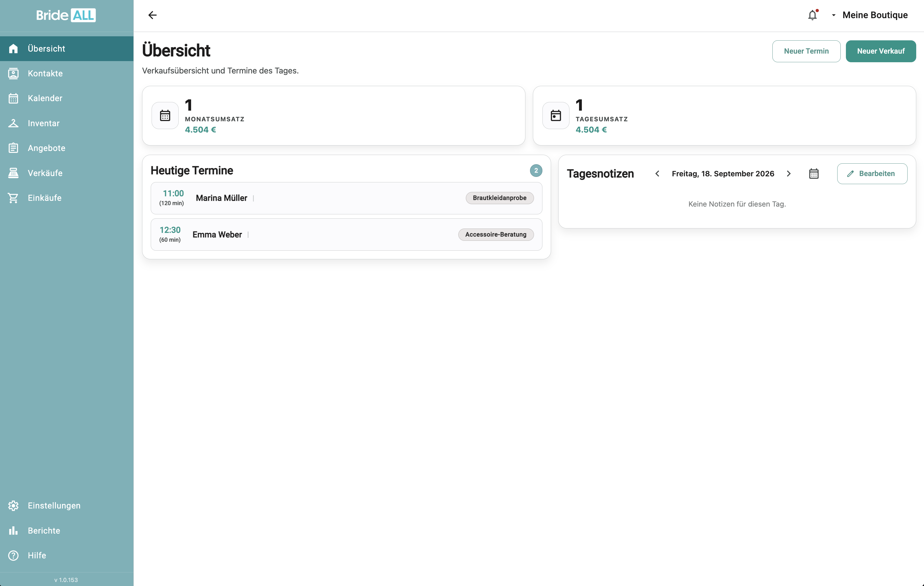Click the Keine Notizen für diesen Tag text
This screenshot has height=586, width=924.
click(737, 204)
